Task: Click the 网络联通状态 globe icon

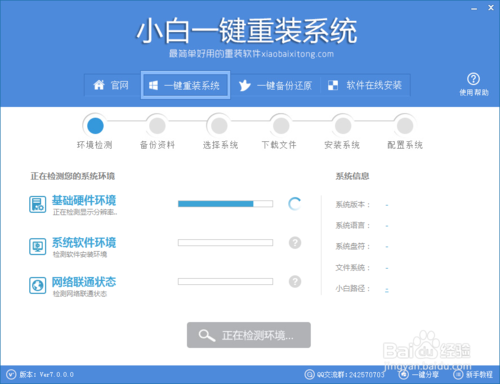Action: click(37, 286)
